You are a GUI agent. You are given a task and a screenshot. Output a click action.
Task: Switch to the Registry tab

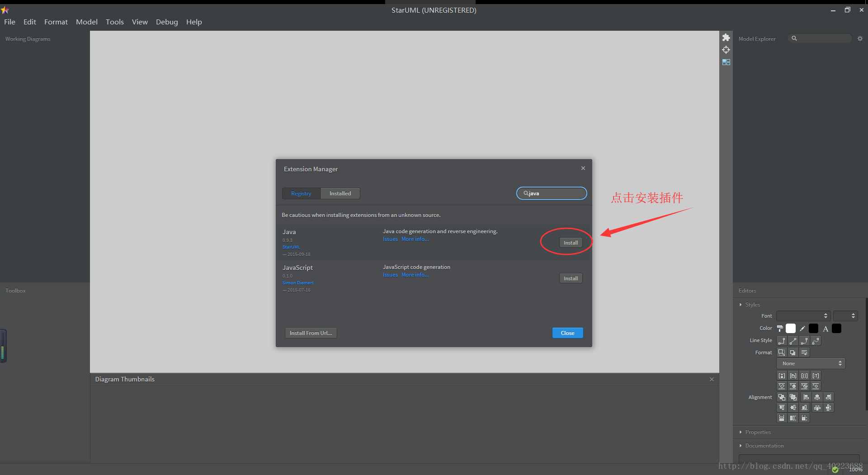tap(301, 193)
